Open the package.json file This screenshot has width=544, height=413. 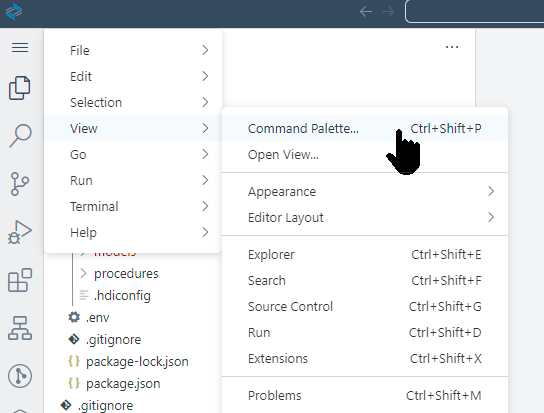[x=123, y=384]
